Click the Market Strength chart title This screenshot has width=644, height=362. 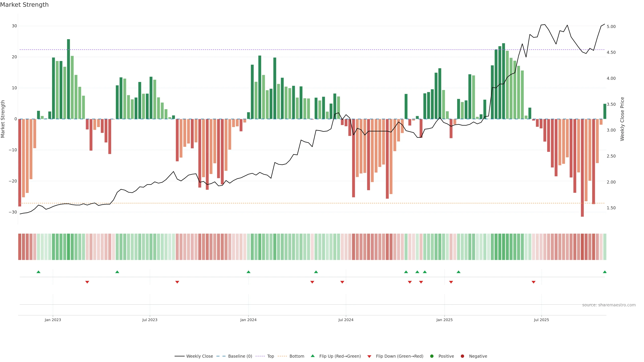(24, 5)
